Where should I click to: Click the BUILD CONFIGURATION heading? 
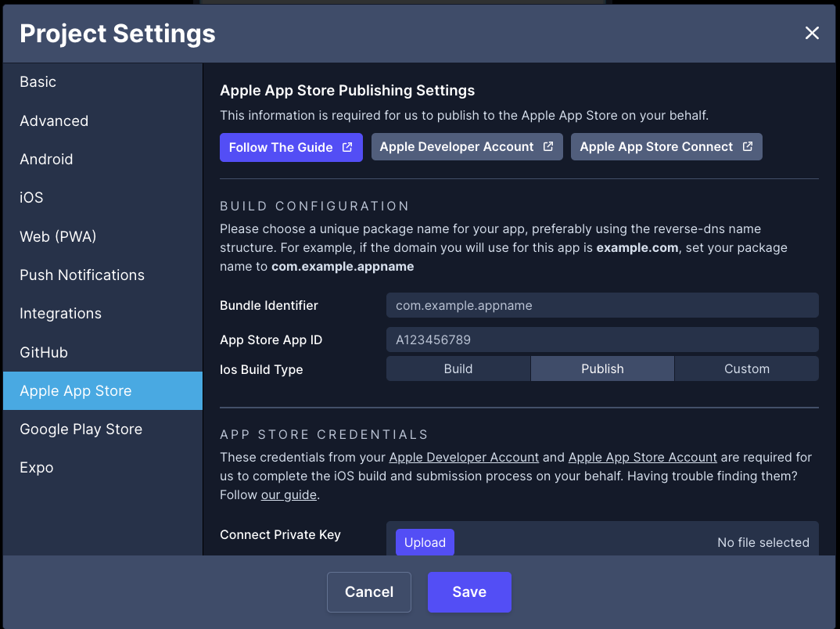point(314,207)
